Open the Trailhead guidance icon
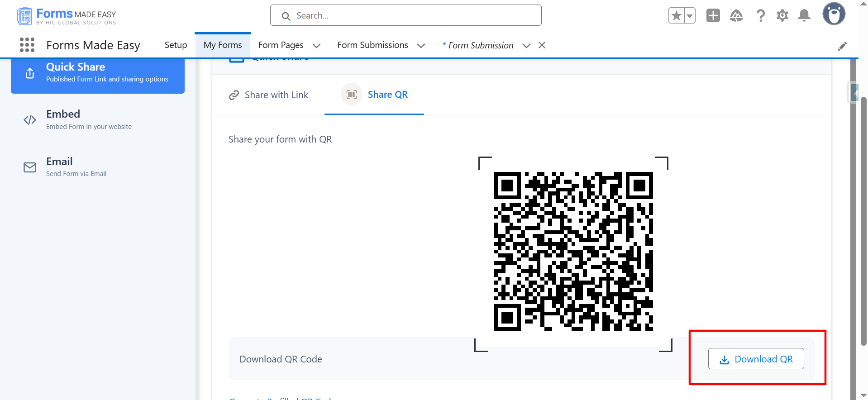Screen dimensions: 868x400 tap(736, 16)
